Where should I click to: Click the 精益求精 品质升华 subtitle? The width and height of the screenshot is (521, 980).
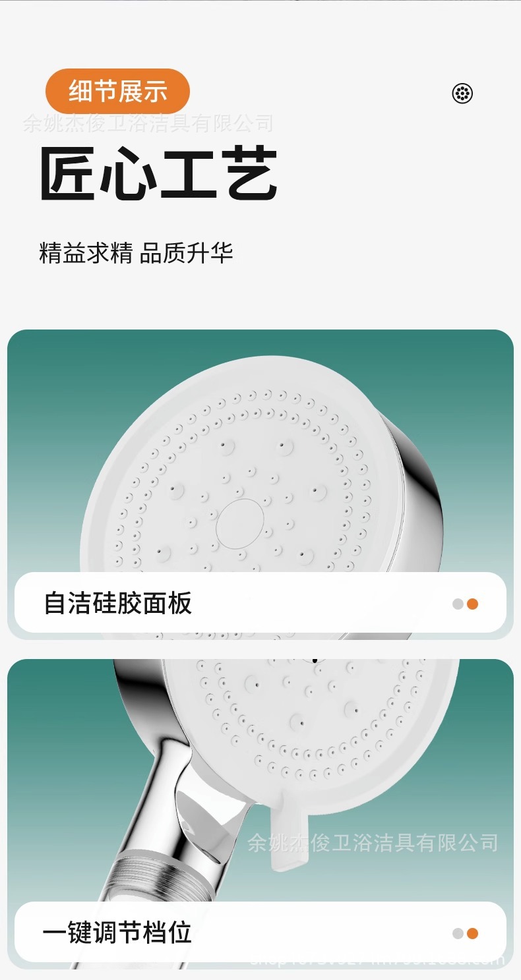pos(136,253)
